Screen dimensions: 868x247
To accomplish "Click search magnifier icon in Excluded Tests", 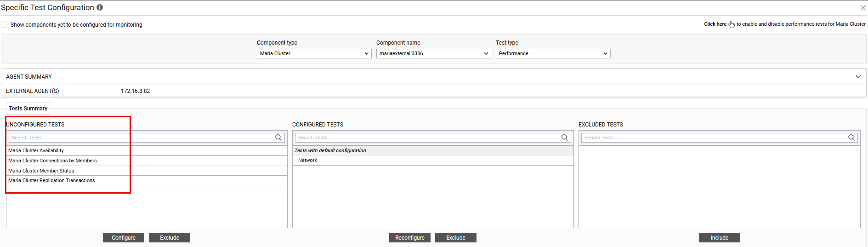I will pyautogui.click(x=851, y=138).
